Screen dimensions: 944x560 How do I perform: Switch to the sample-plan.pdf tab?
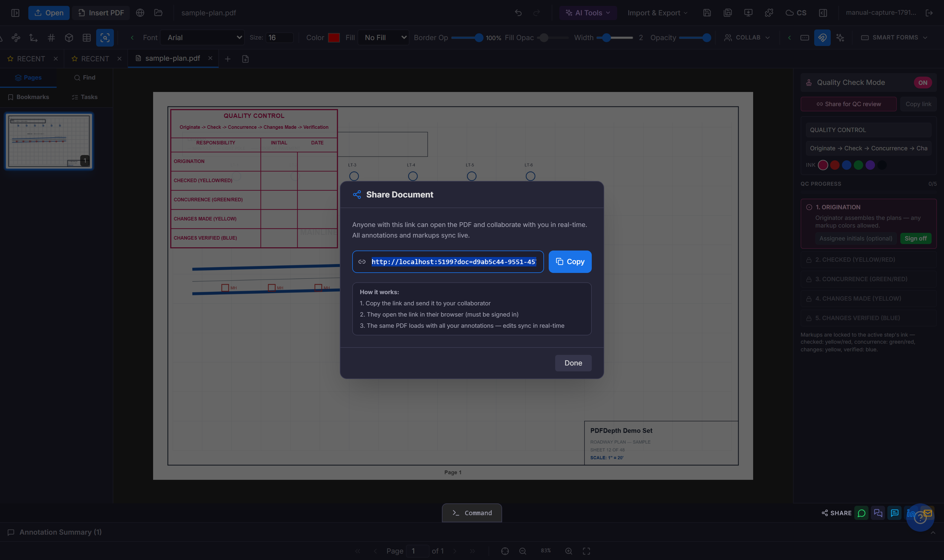click(x=173, y=58)
